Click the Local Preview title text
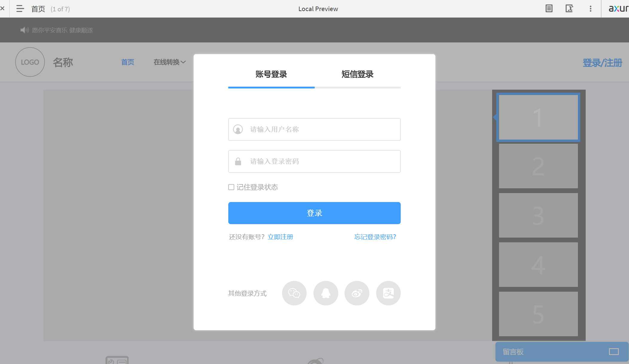This screenshot has height=364, width=629. tap(318, 9)
